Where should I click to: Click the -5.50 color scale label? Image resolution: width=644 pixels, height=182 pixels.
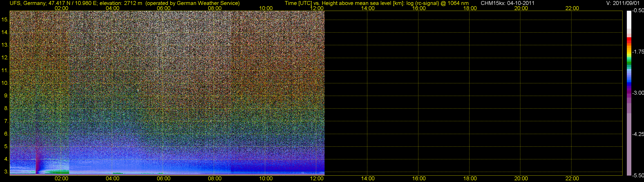pos(638,176)
